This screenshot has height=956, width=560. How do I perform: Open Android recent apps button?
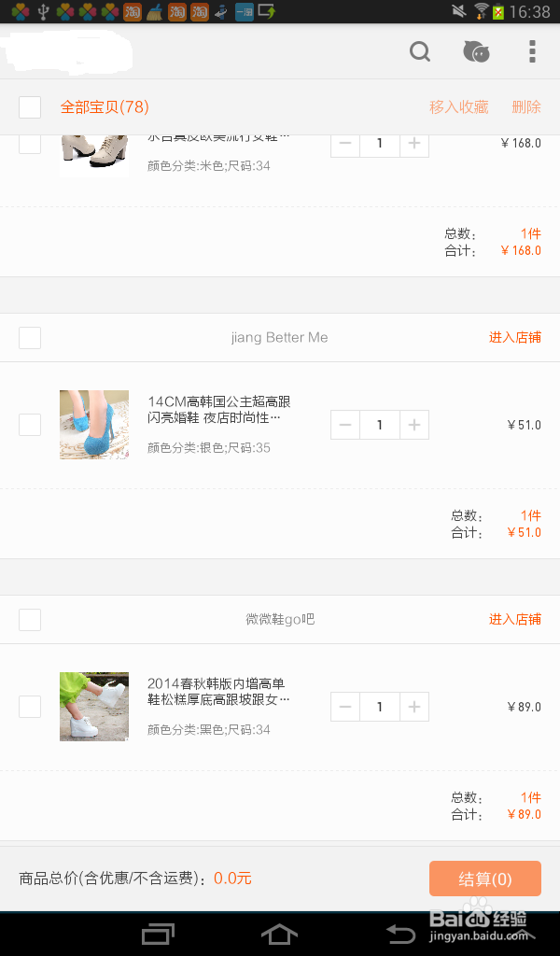[158, 933]
